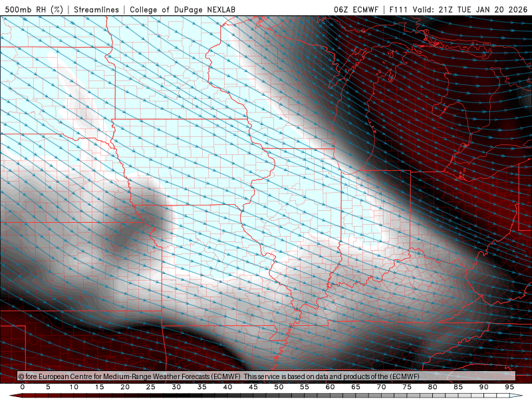Click the "10" label on the color scale

click(74, 387)
